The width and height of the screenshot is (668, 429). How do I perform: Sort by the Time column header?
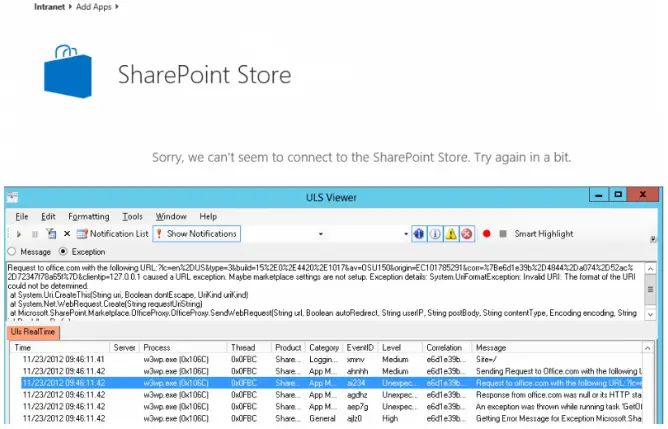[60, 348]
